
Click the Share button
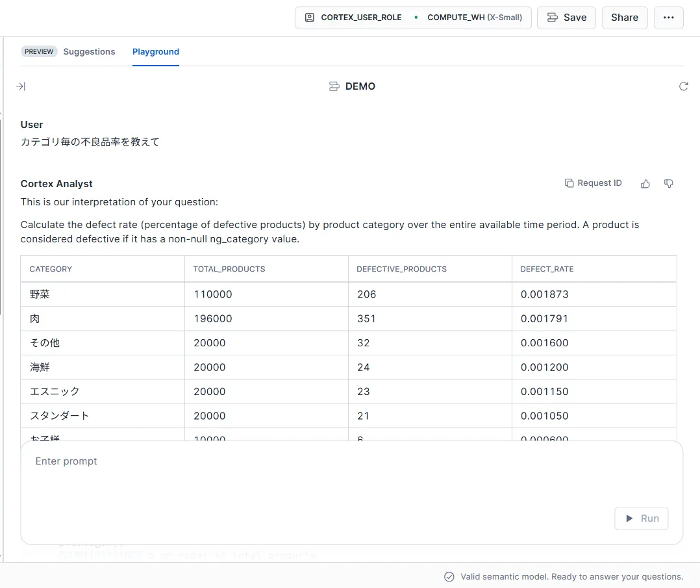point(624,18)
